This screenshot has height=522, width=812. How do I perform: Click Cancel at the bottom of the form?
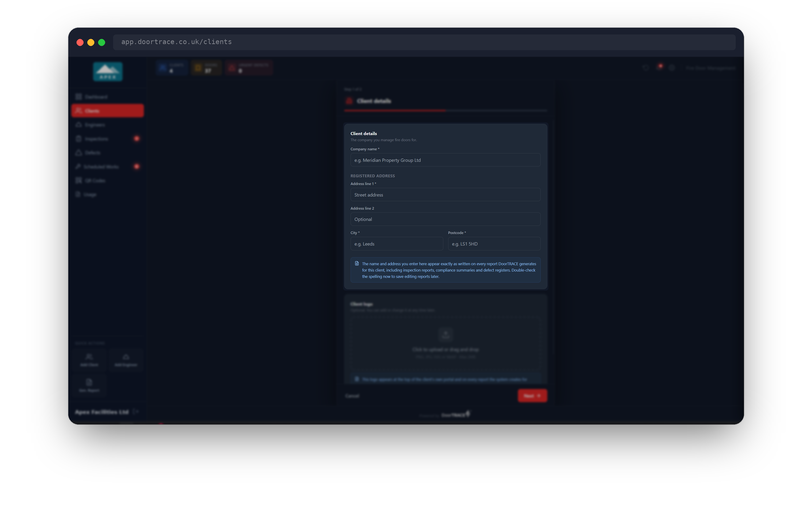point(352,396)
